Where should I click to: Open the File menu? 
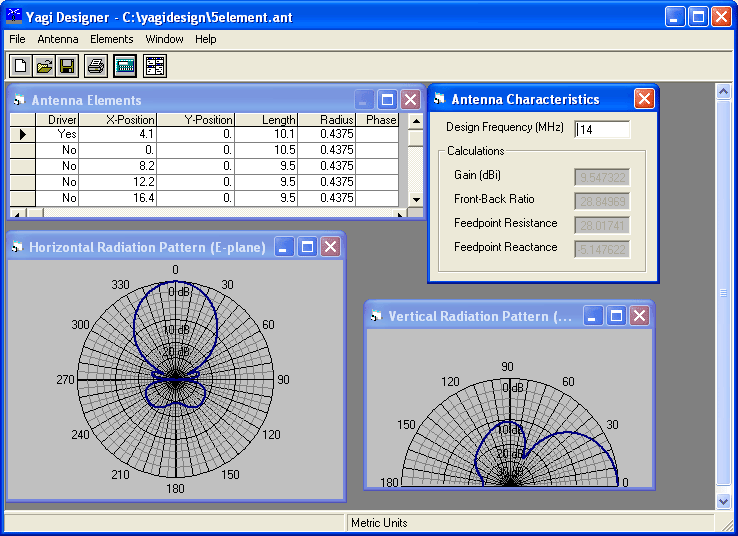click(17, 39)
